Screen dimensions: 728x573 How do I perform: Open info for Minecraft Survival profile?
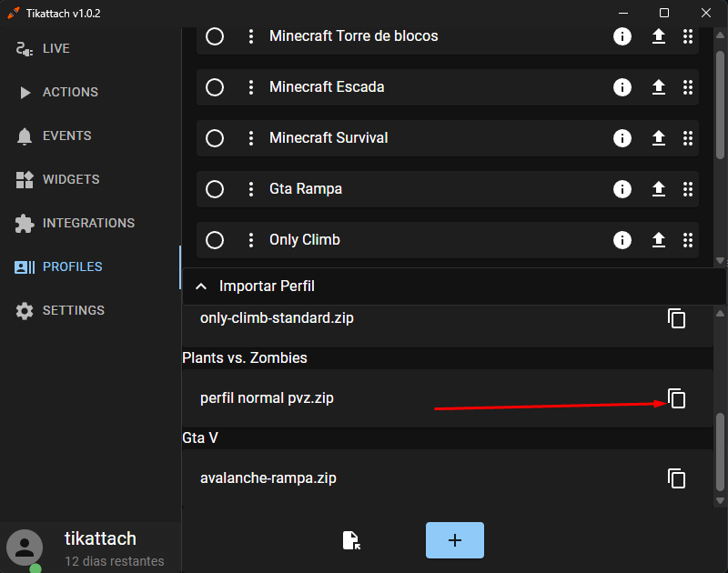pos(622,138)
